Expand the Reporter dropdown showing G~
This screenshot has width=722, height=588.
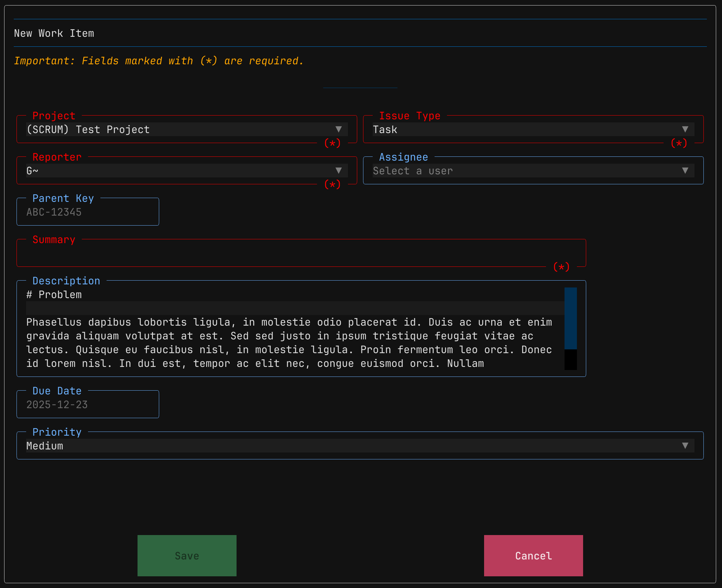click(187, 171)
